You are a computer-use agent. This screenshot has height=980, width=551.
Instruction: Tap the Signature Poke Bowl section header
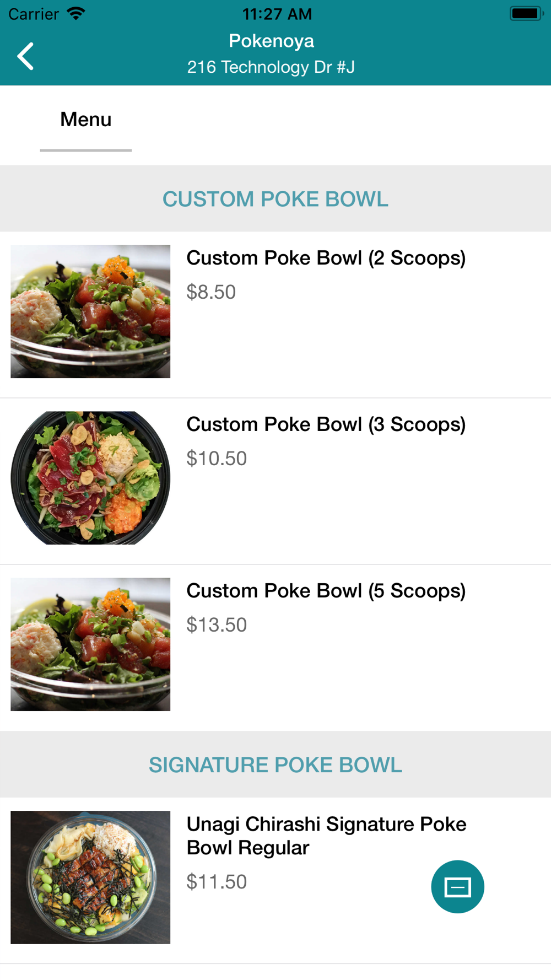click(275, 765)
